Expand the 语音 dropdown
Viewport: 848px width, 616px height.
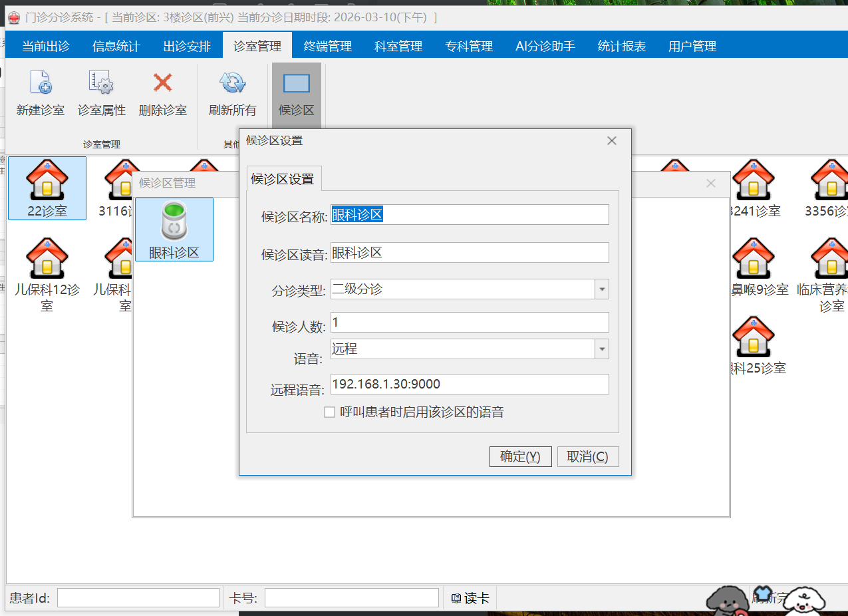coord(601,349)
